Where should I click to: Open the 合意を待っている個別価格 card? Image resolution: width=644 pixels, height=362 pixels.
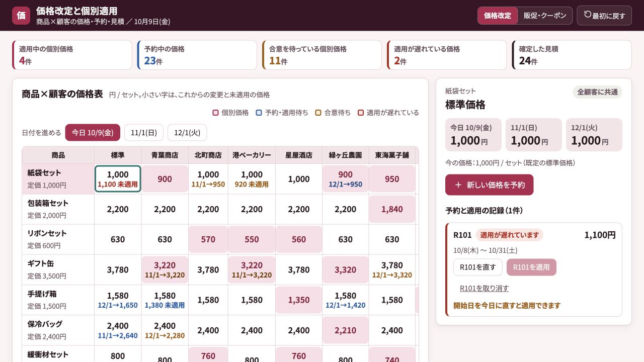pos(322,55)
